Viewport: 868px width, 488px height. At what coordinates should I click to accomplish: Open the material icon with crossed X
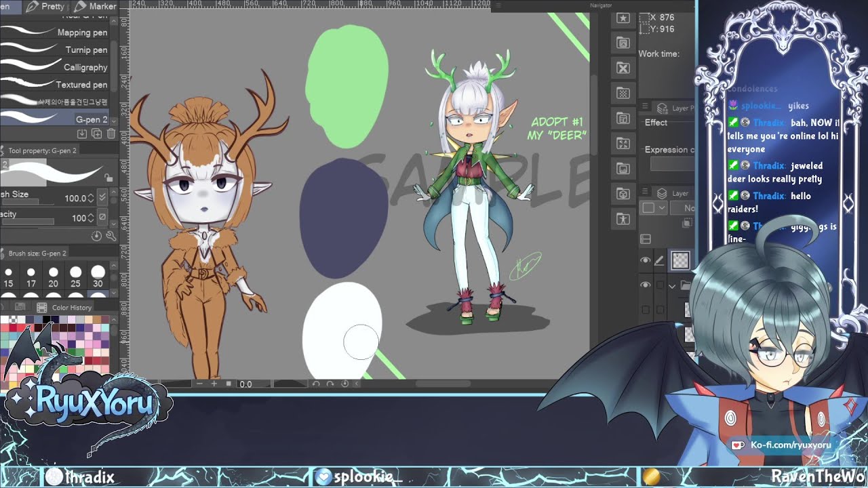623,68
